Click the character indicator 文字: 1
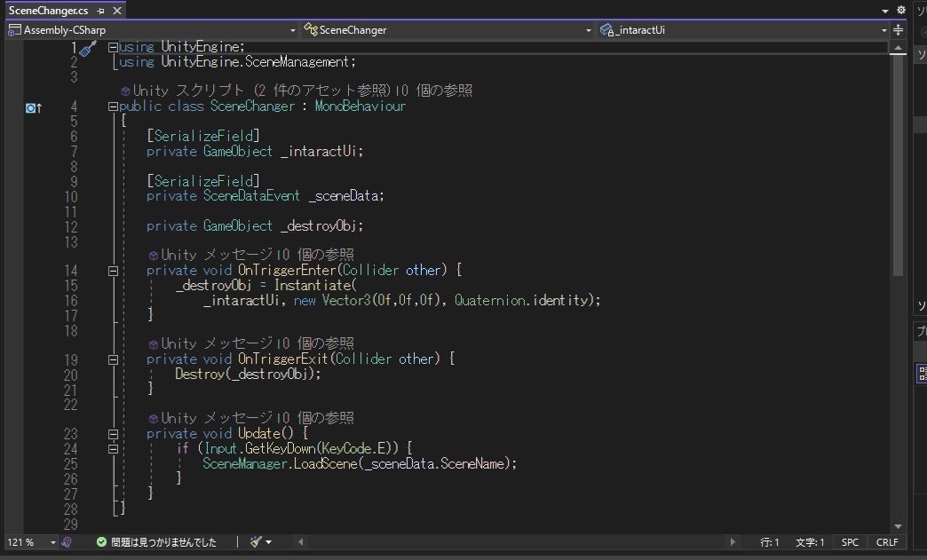 (x=810, y=542)
